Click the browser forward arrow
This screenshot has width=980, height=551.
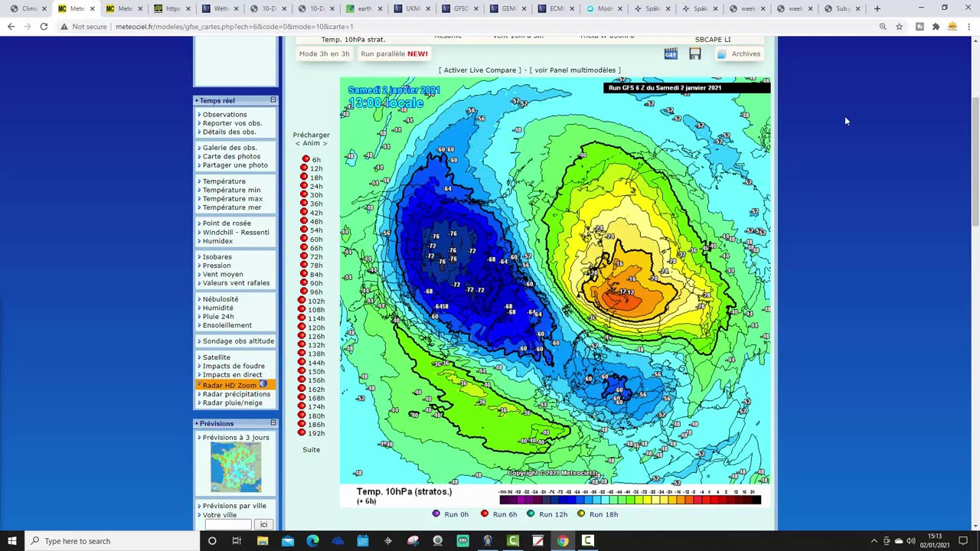(27, 26)
